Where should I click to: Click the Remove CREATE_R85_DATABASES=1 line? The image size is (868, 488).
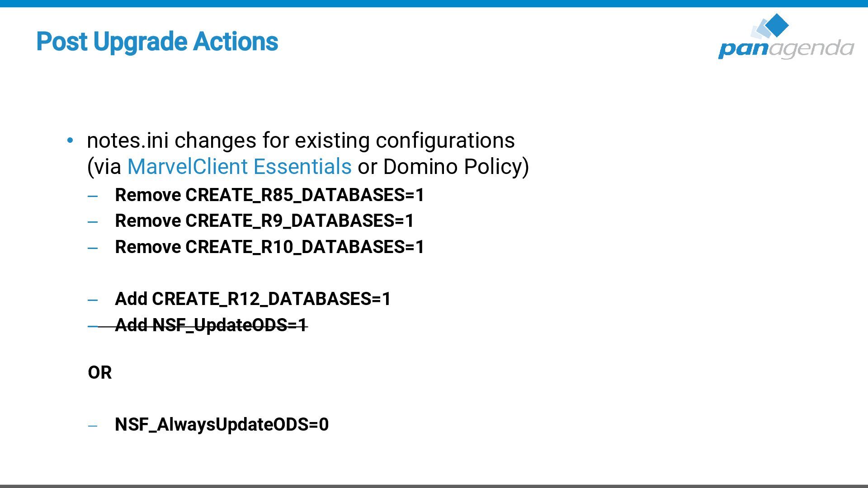(269, 195)
